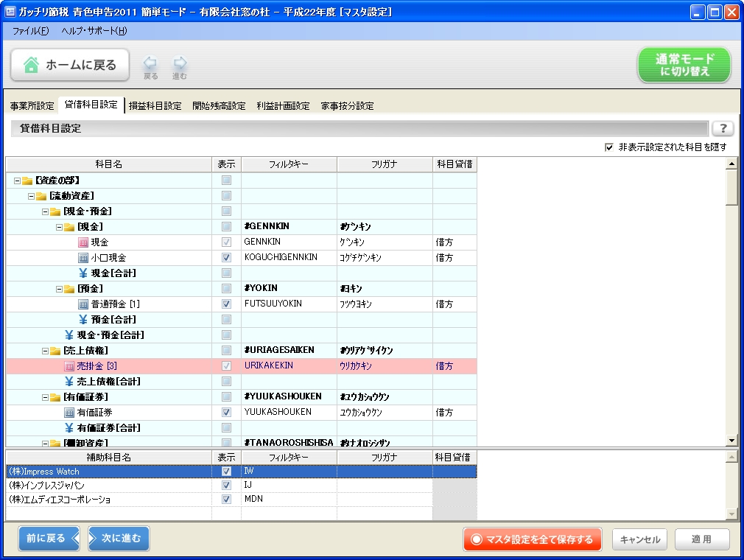Disable 表示 for (株)インプレスジャパン

click(228, 485)
